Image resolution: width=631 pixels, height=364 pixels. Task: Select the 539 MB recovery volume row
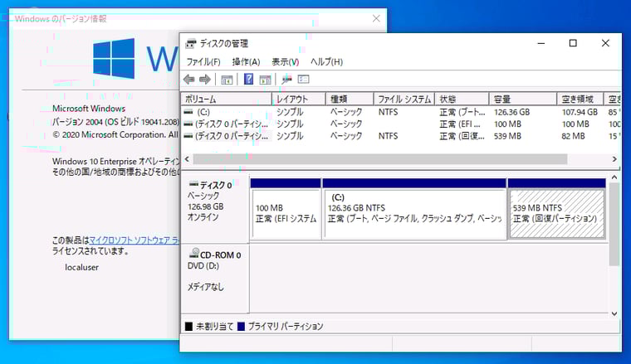(x=401, y=136)
